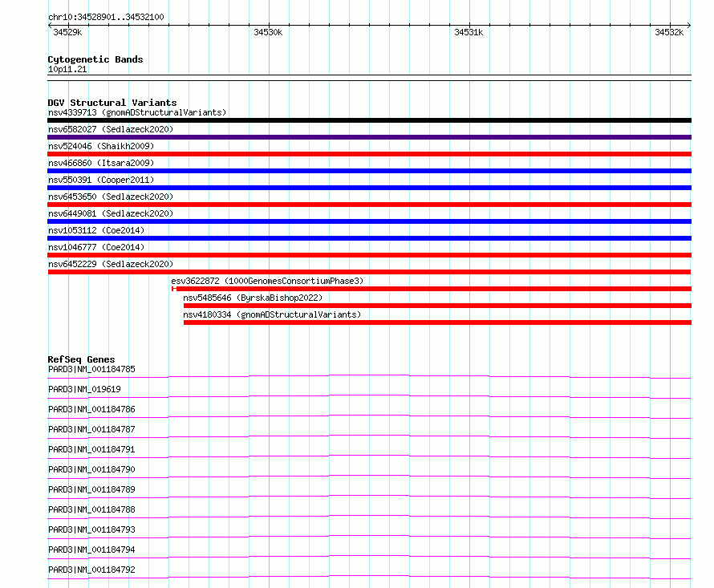Click label nsv6453650 (Sedlazeck2020)

(111, 197)
